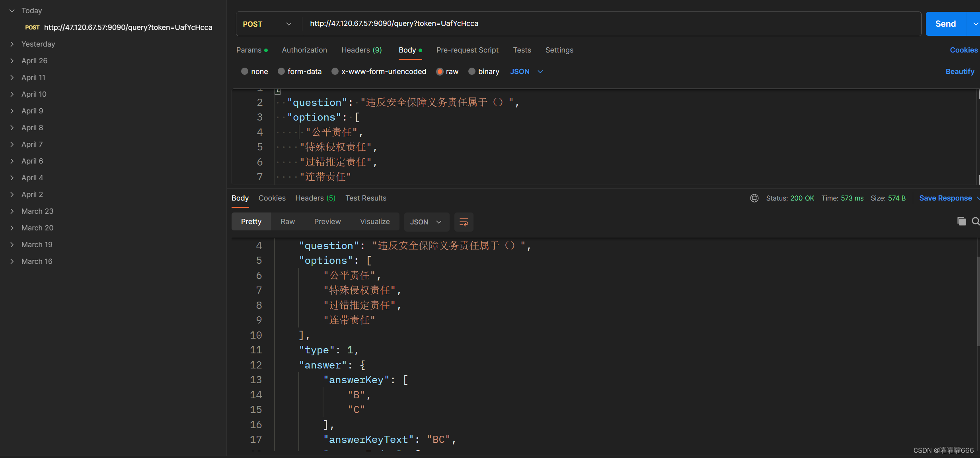Viewport: 980px width, 458px height.
Task: Select the form-data radio option
Action: click(281, 72)
